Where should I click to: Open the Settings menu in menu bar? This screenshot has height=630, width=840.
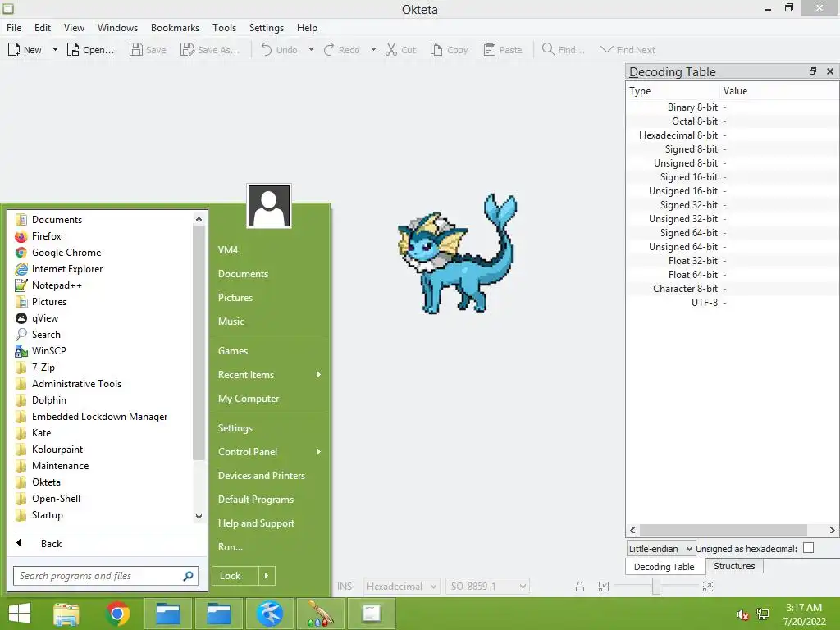tap(267, 28)
